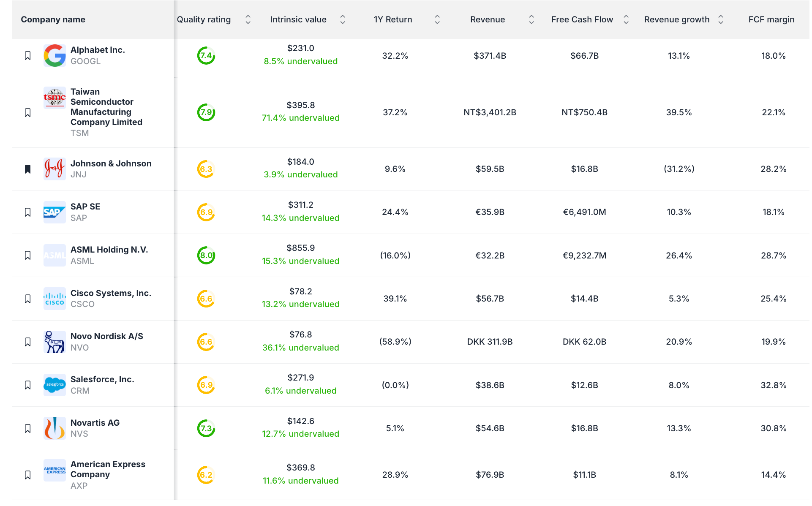Remove bookmark from Johnson & Johnson
Image resolution: width=812 pixels, height=506 pixels.
(27, 169)
